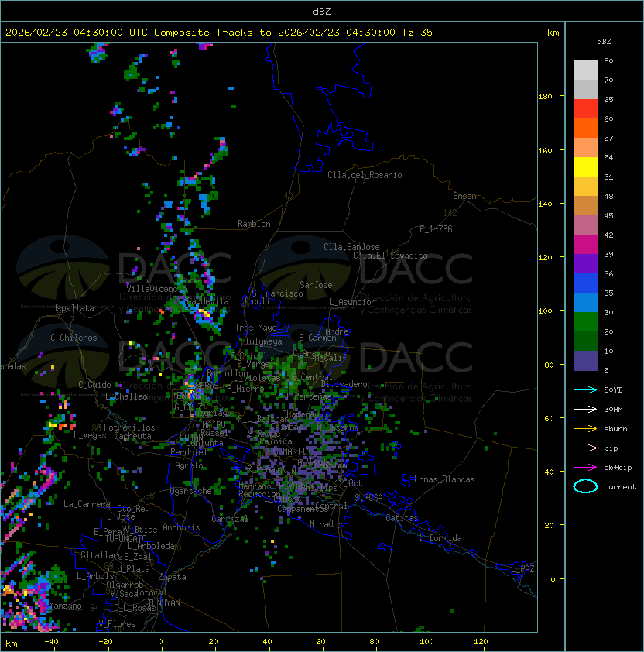Click the 'Anchoris' map label
Screen dimensions: 644x652
(x=181, y=527)
